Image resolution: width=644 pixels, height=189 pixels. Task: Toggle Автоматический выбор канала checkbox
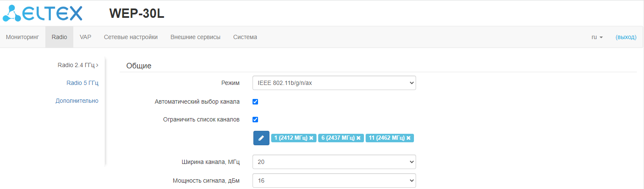coord(255,102)
